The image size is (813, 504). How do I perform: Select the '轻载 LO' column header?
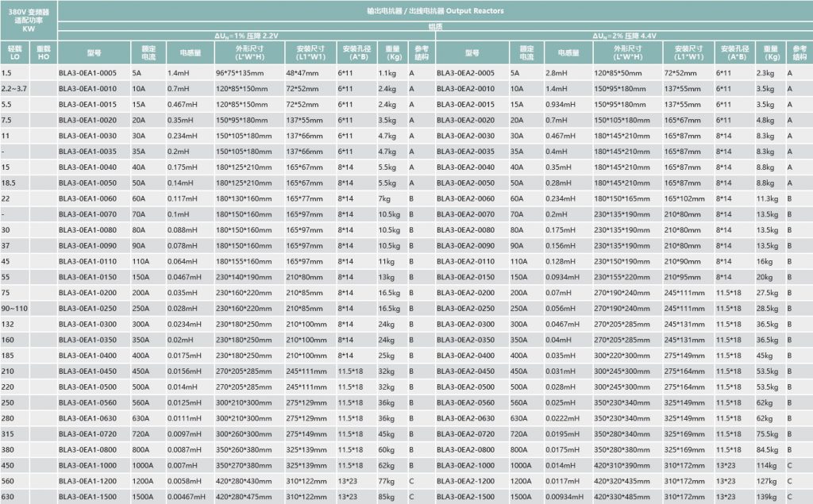tap(14, 52)
